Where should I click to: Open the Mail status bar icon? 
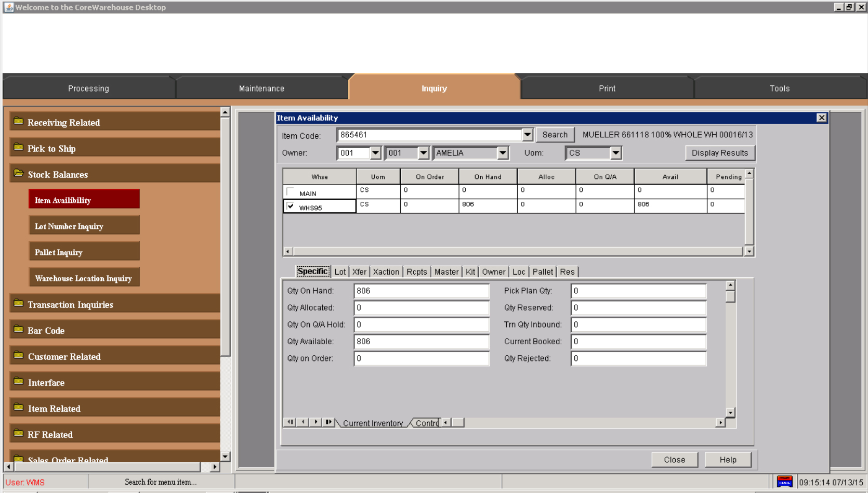click(785, 481)
